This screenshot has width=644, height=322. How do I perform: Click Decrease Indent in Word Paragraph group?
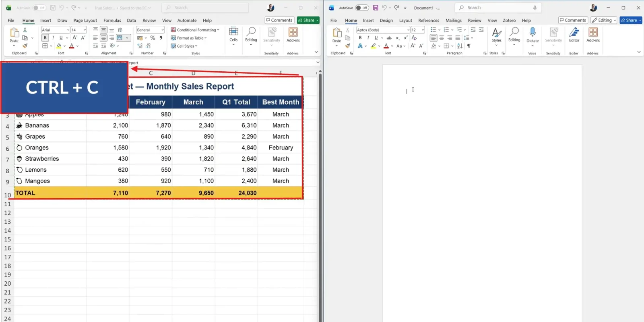pyautogui.click(x=473, y=30)
